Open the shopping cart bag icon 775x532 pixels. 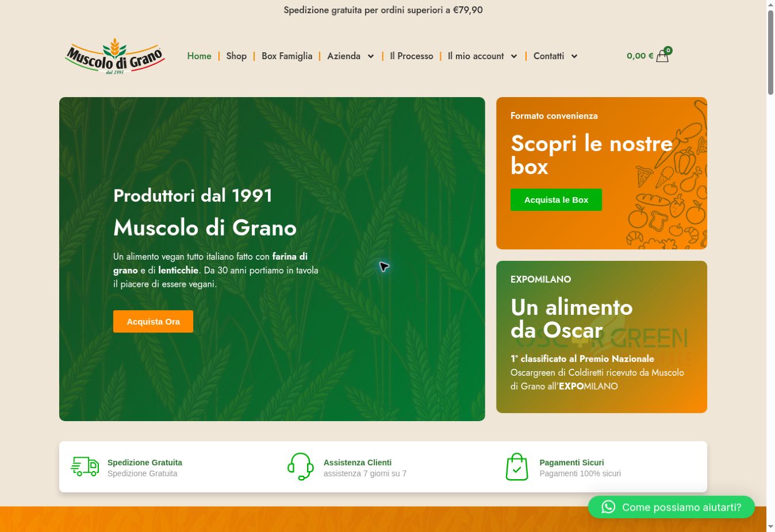pos(662,56)
